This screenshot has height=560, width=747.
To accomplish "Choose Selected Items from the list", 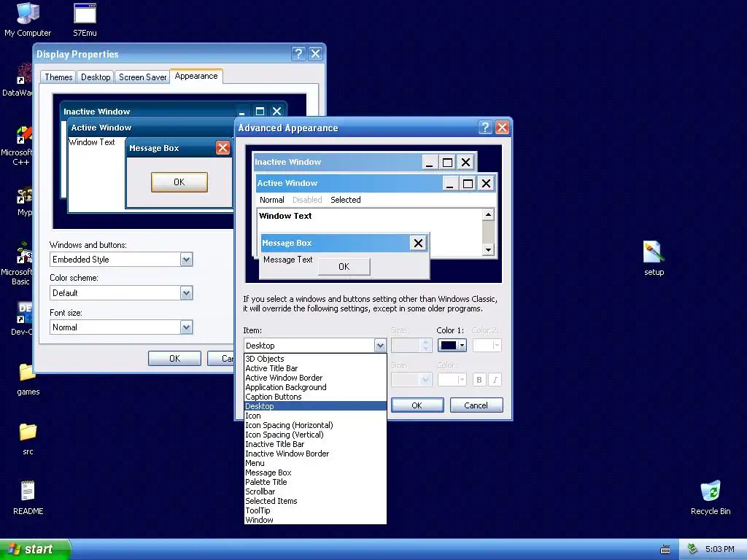I will pos(315,501).
